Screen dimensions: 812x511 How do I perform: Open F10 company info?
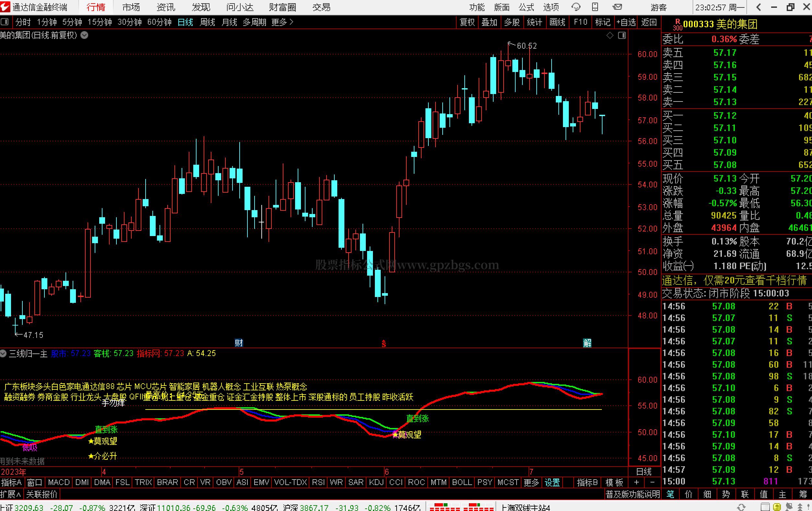580,22
